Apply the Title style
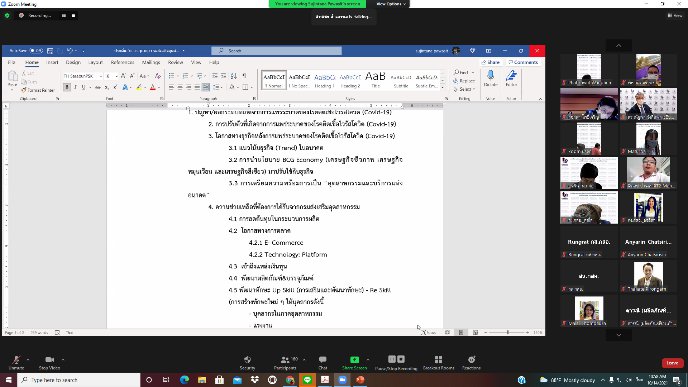This screenshot has height=387, width=688. pyautogui.click(x=375, y=80)
